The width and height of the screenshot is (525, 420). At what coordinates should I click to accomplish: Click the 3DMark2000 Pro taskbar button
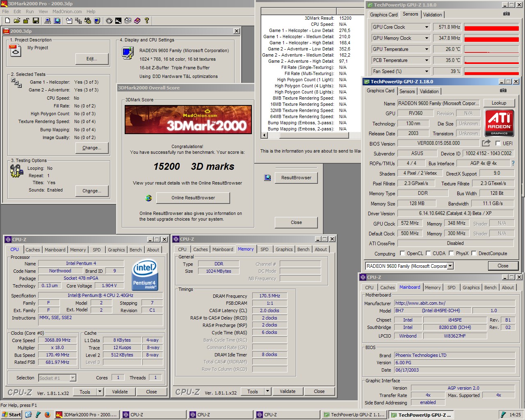[87, 415]
